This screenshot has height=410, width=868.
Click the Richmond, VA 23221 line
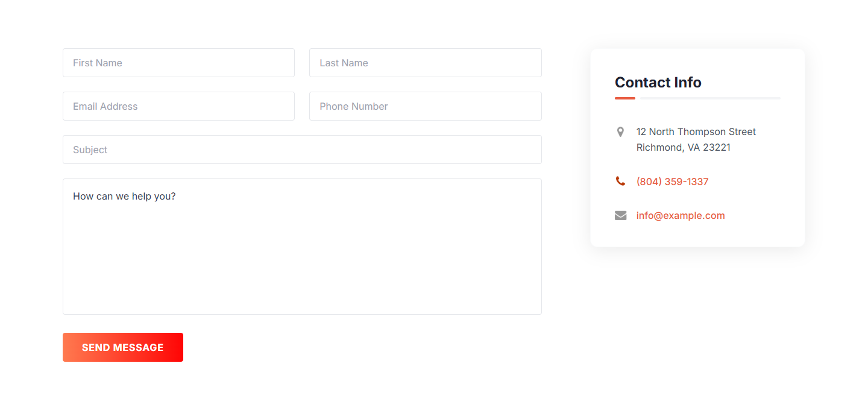[683, 147]
